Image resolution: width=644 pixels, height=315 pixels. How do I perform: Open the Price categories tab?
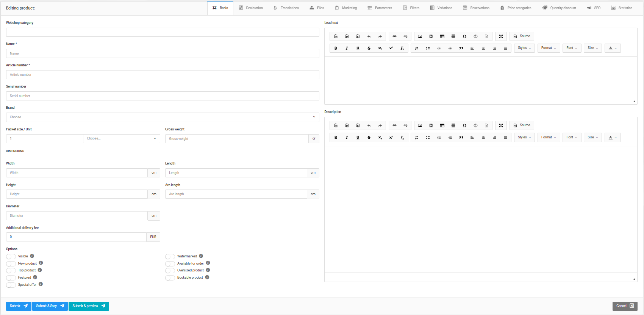[x=516, y=8]
